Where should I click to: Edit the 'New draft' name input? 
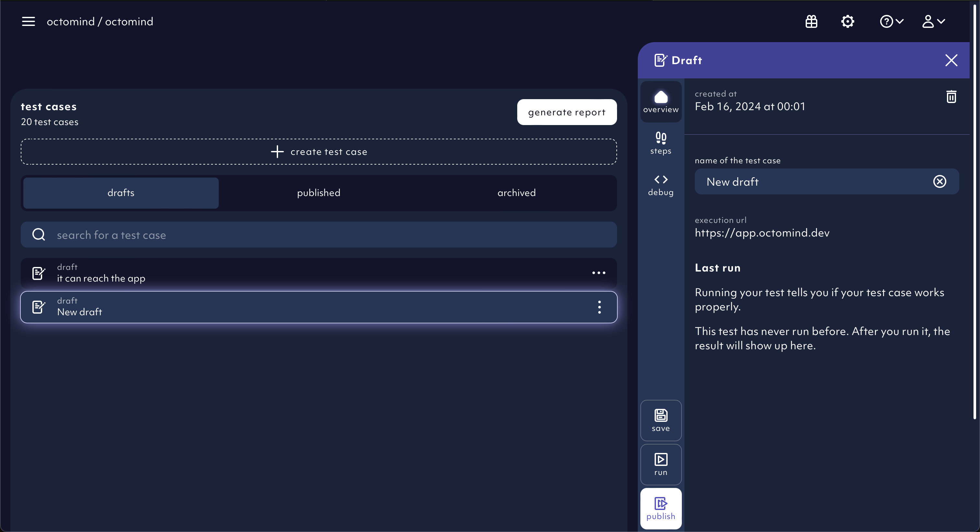click(x=826, y=181)
